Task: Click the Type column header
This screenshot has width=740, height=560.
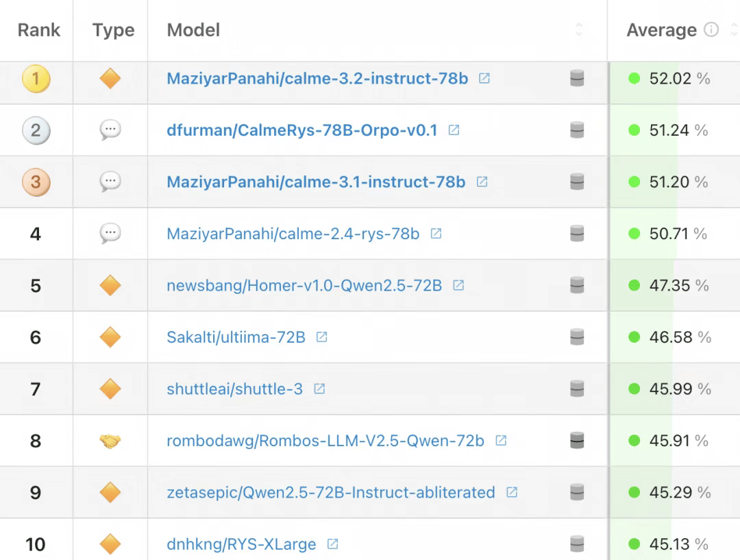Action: (113, 30)
